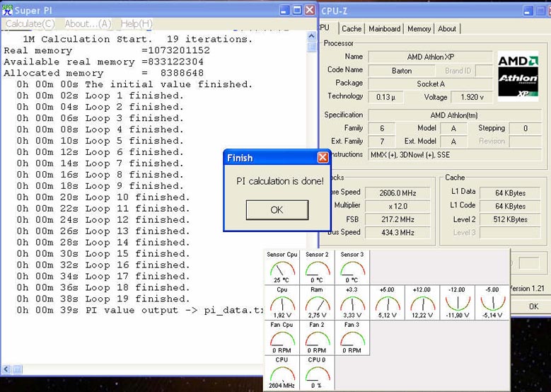This screenshot has width=551, height=392.
Task: Close the Finish dialog with X
Action: pyautogui.click(x=323, y=157)
